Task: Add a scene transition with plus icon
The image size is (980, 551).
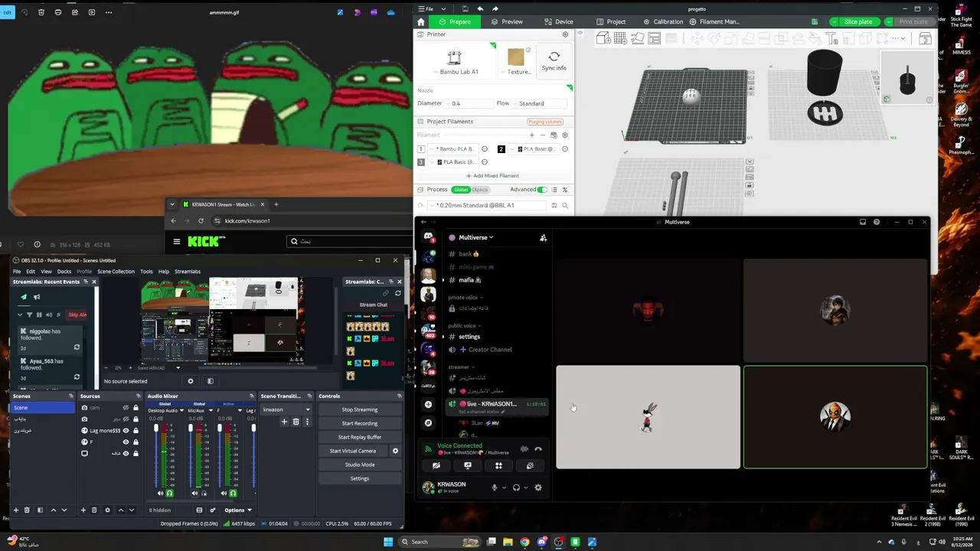Action: (x=284, y=422)
